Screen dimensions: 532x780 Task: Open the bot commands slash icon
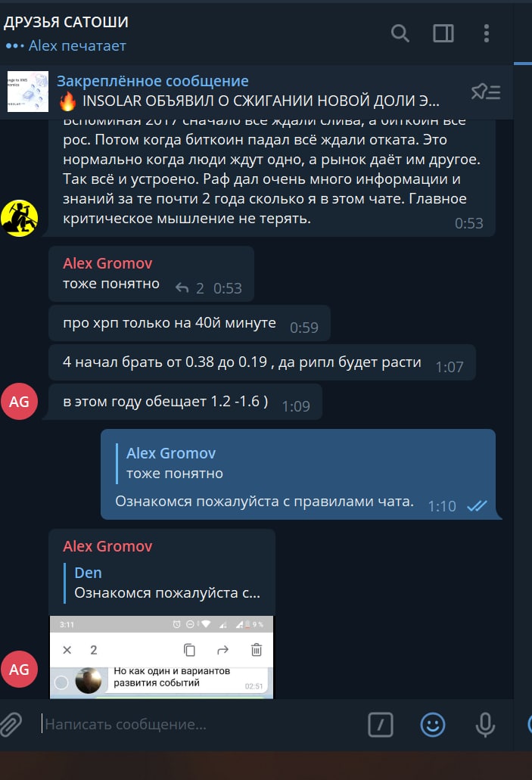[x=380, y=724]
